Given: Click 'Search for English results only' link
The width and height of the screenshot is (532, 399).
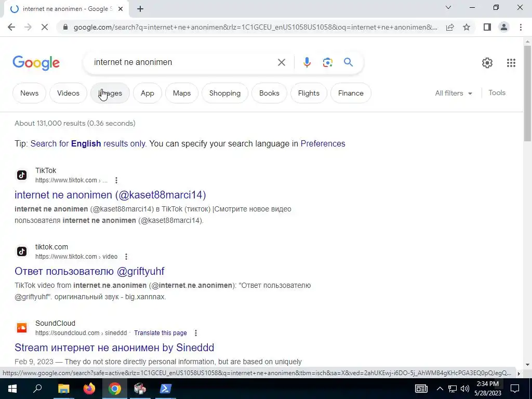Looking at the screenshot, I should (88, 143).
